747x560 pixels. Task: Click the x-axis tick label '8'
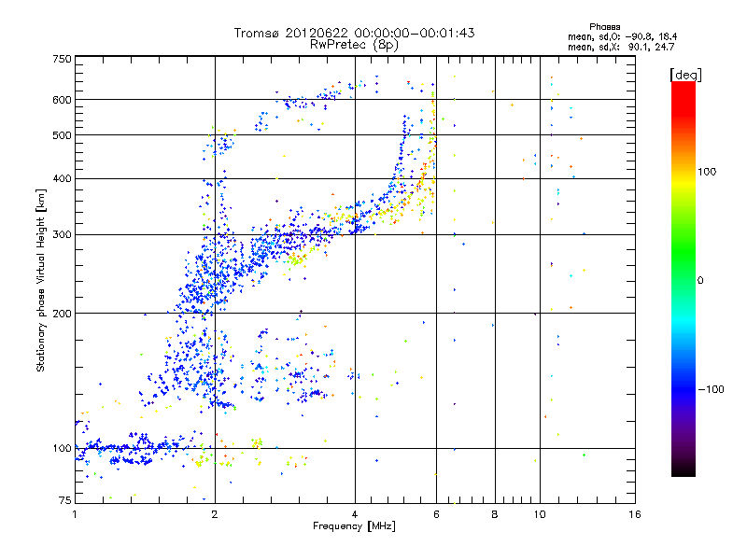click(495, 514)
